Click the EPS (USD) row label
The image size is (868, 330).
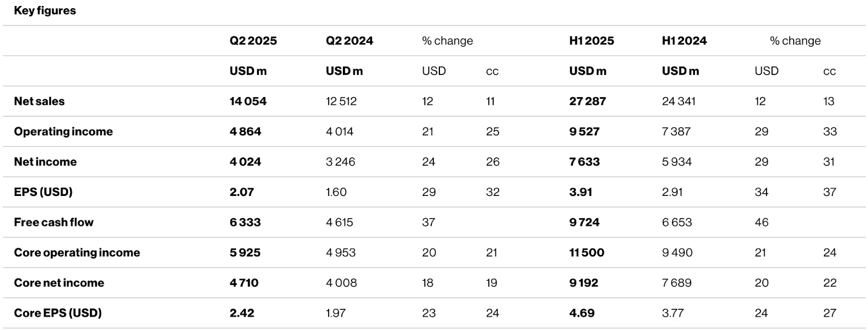pyautogui.click(x=43, y=192)
